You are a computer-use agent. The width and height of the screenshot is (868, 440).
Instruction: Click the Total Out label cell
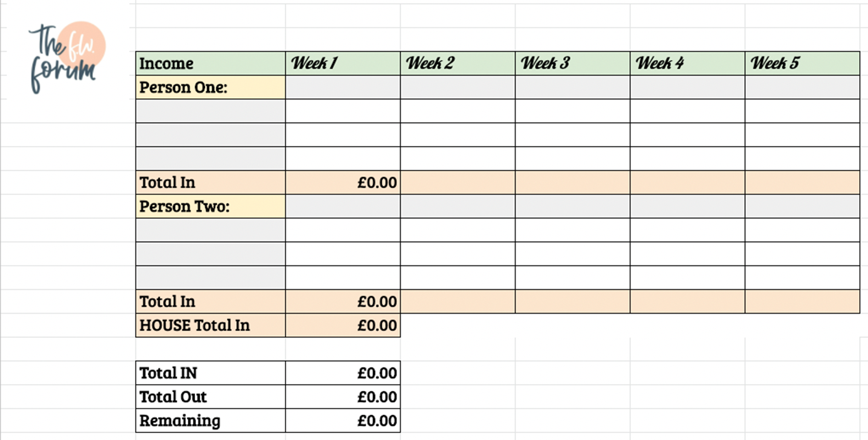(210, 397)
